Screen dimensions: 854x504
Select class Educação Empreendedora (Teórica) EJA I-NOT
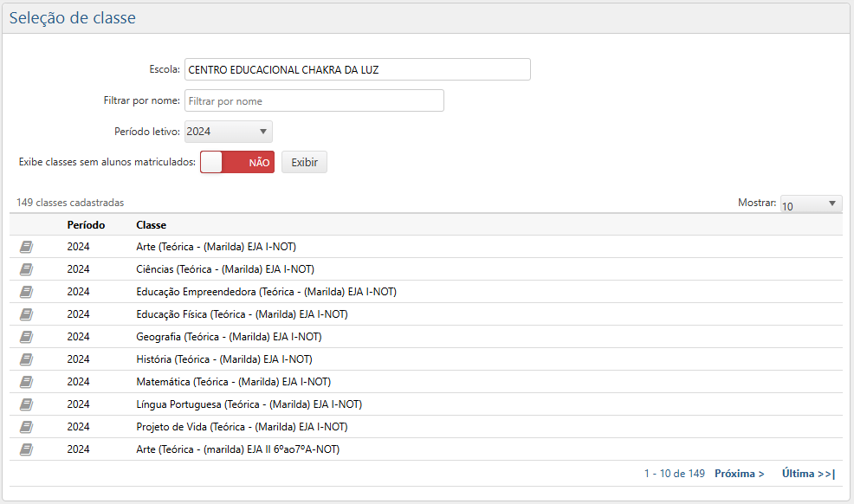pos(266,292)
